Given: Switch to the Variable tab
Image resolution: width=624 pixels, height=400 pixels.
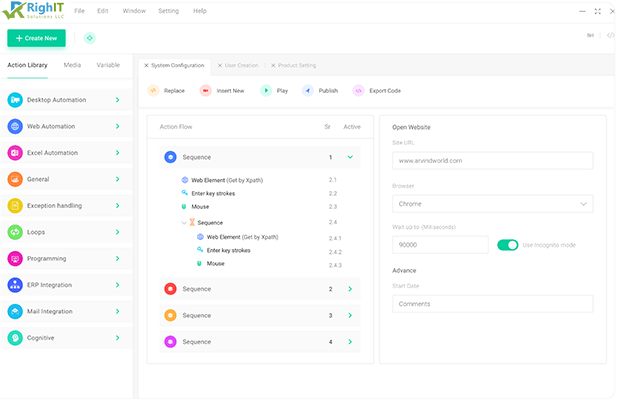Looking at the screenshot, I should [x=108, y=65].
